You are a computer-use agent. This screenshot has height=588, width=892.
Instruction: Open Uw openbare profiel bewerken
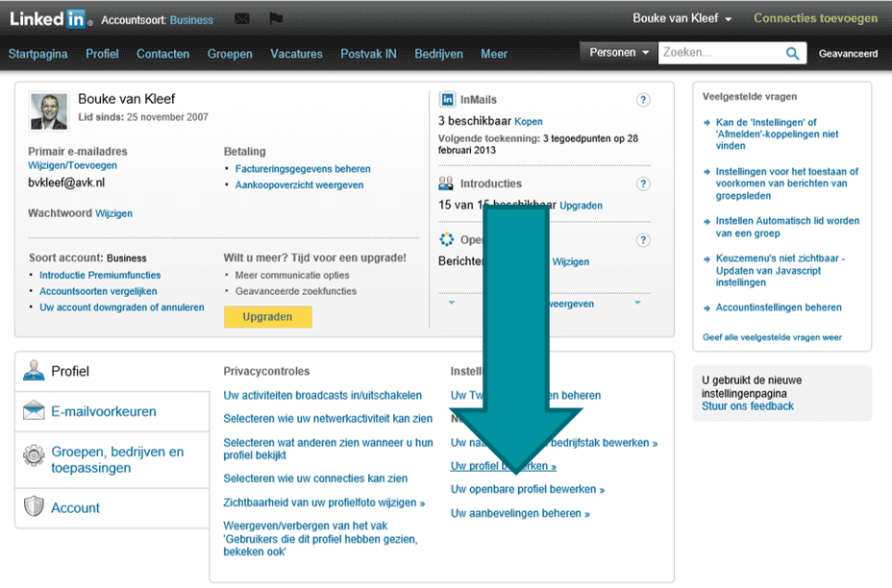pos(528,489)
